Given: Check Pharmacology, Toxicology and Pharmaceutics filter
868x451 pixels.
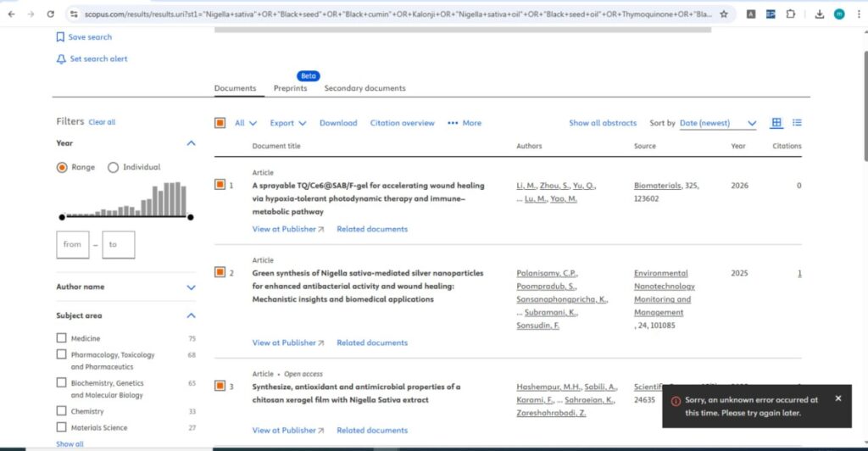Looking at the screenshot, I should [x=61, y=354].
